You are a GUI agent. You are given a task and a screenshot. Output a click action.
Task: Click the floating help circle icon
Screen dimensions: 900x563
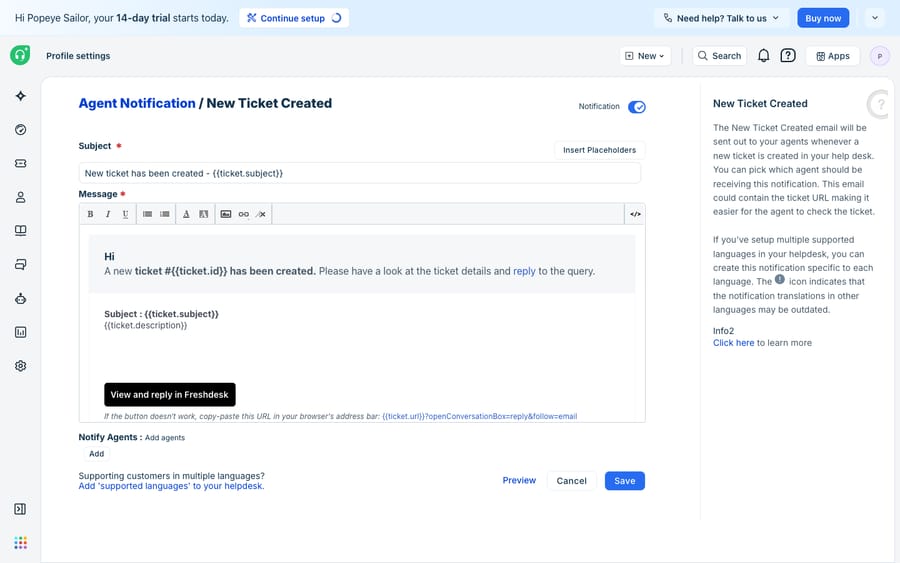[x=880, y=104]
